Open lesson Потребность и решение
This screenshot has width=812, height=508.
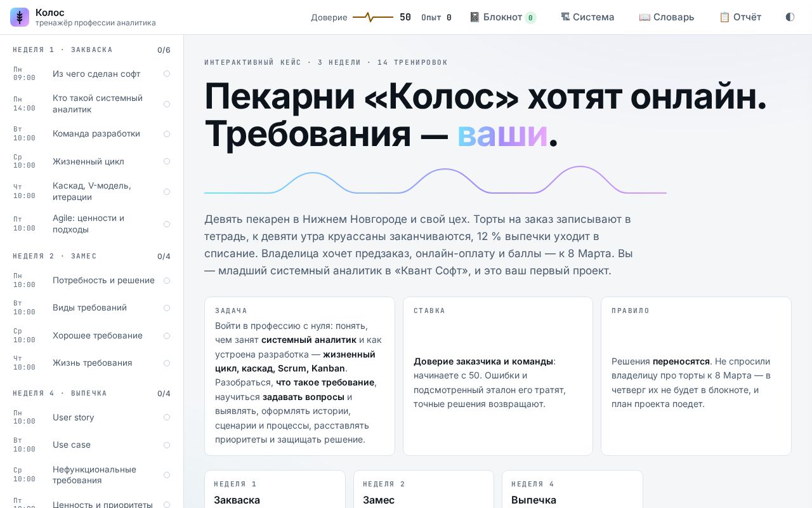(91, 280)
